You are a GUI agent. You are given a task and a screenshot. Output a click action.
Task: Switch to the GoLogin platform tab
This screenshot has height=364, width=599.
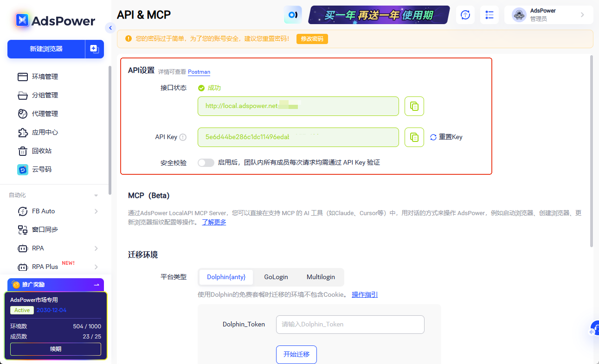pos(276,277)
